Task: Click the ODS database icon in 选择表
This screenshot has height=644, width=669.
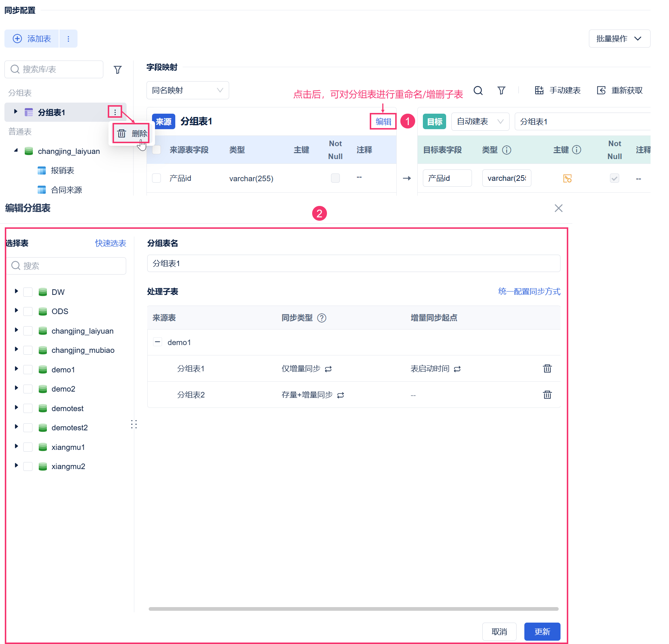Action: [x=43, y=311]
